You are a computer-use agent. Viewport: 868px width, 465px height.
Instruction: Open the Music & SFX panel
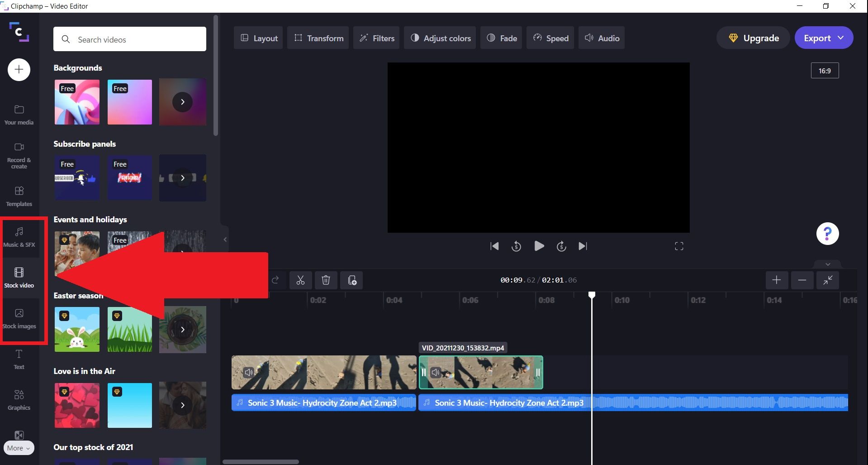pyautogui.click(x=19, y=237)
